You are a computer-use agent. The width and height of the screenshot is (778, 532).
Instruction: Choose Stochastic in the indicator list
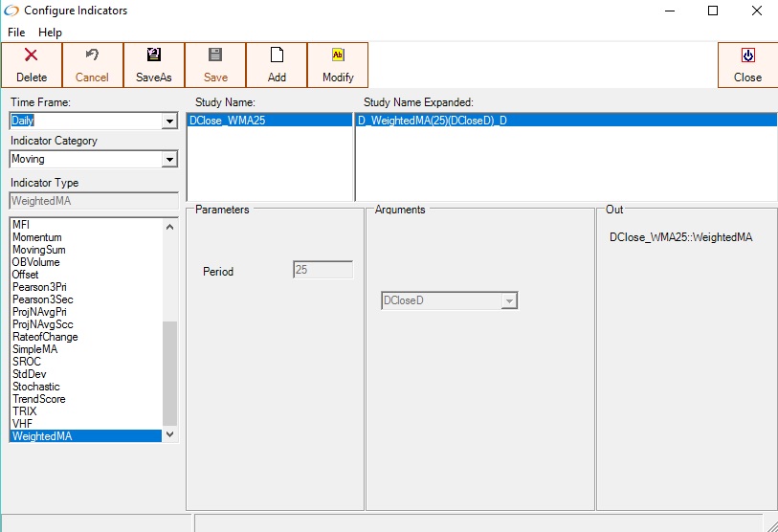pos(36,387)
